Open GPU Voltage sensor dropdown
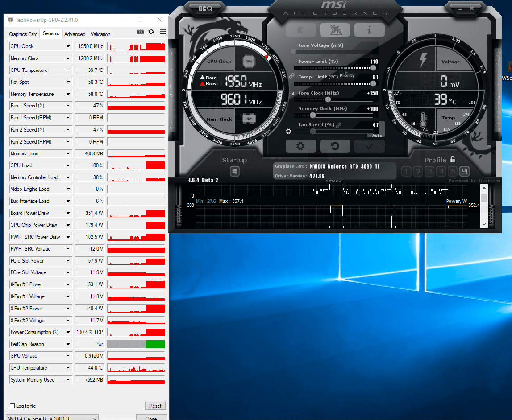The width and height of the screenshot is (512, 420). coord(68,356)
